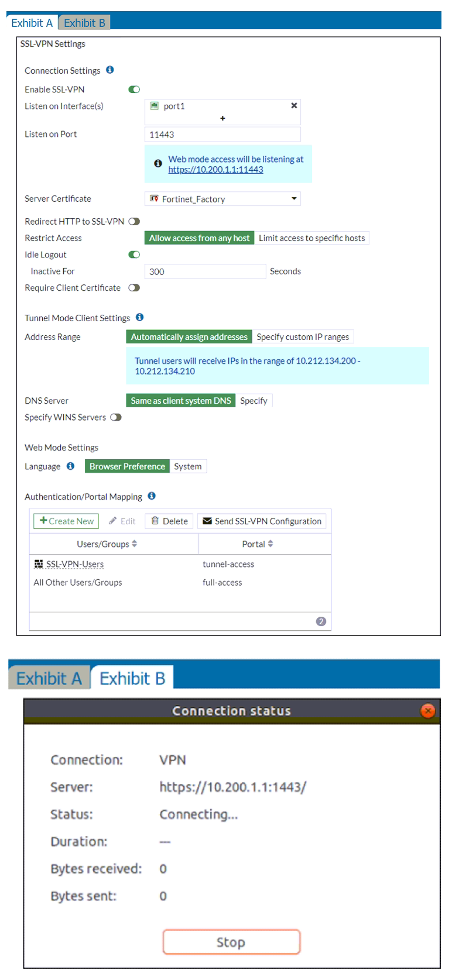Click the entry count badge showing 2

pos(321,621)
